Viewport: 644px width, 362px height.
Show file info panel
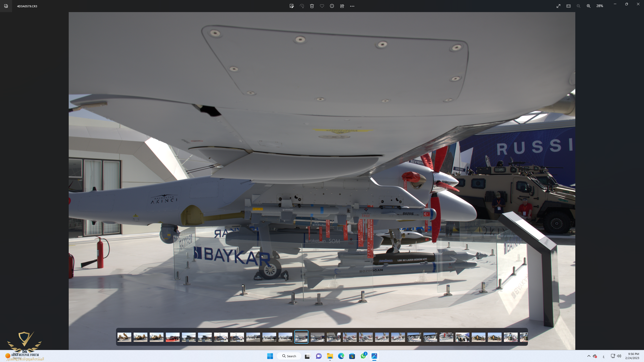[x=332, y=6]
